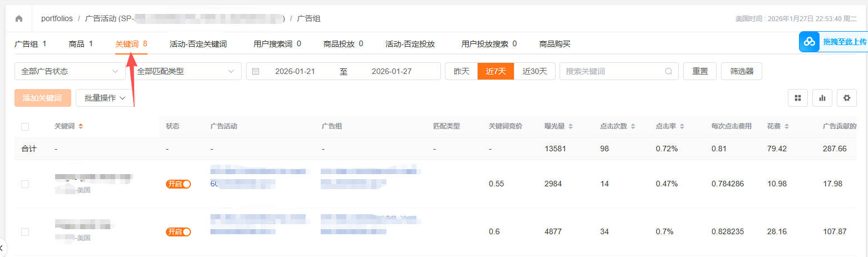This screenshot has width=868, height=257.
Task: Open the 批量操作 dropdown menu
Action: click(x=105, y=98)
